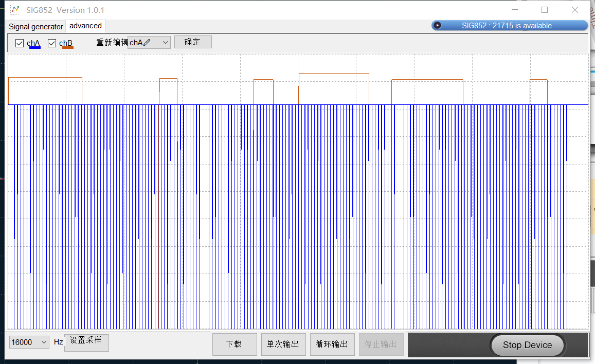
Task: Click the blue chA color line
Action: [34, 48]
